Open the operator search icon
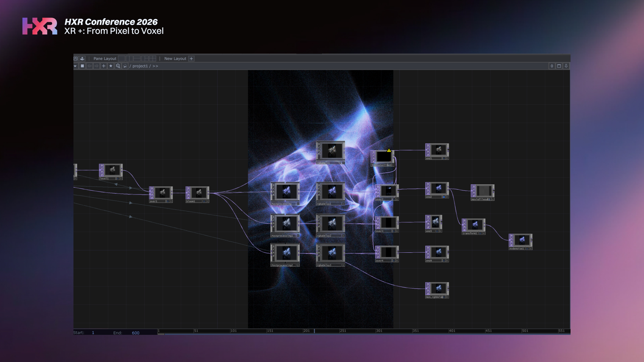The width and height of the screenshot is (644, 362). click(x=118, y=66)
